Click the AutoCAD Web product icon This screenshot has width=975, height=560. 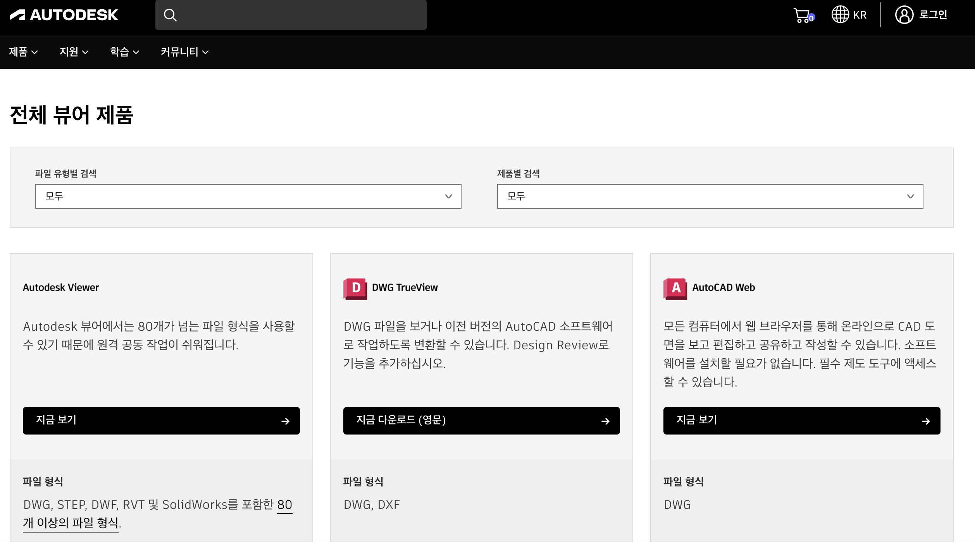point(675,289)
